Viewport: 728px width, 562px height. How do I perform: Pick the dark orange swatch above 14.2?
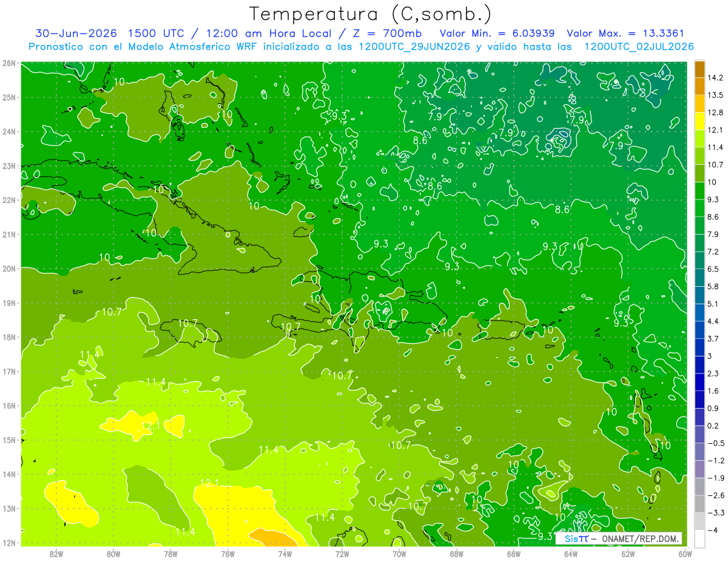[x=699, y=69]
